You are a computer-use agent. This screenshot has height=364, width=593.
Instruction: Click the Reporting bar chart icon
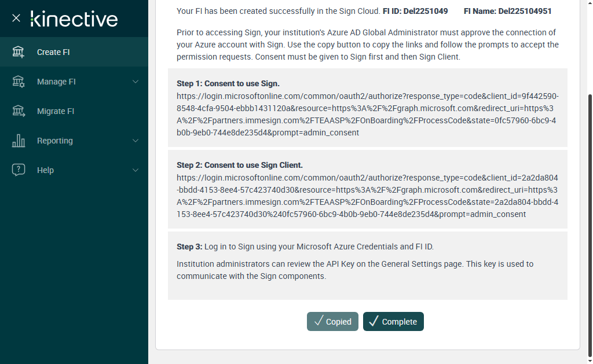19,141
